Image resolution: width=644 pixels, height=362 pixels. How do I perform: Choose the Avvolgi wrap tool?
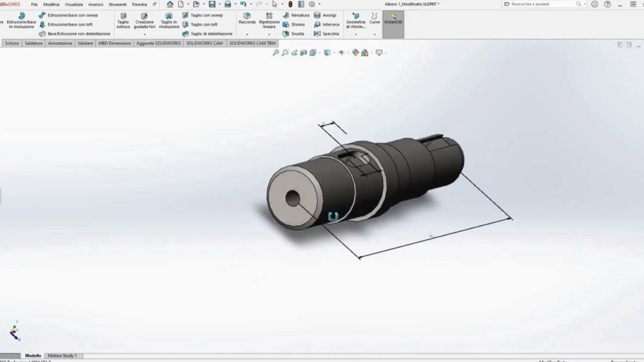pyautogui.click(x=325, y=15)
